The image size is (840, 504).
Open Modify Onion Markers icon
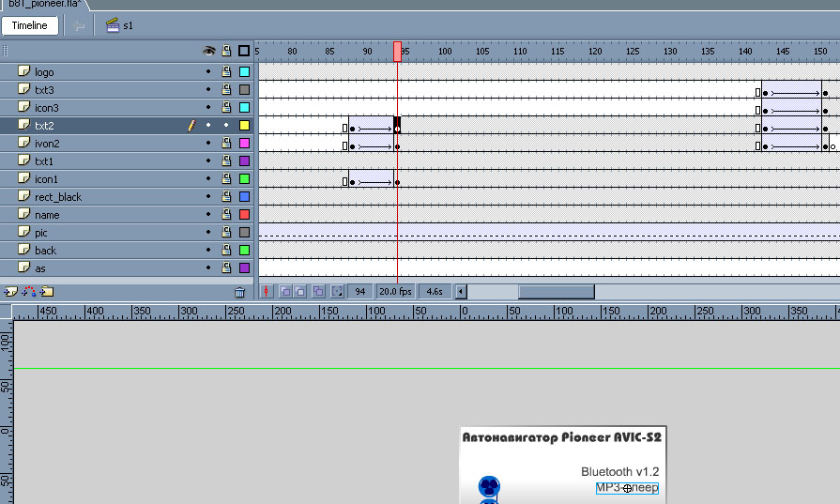click(x=337, y=291)
